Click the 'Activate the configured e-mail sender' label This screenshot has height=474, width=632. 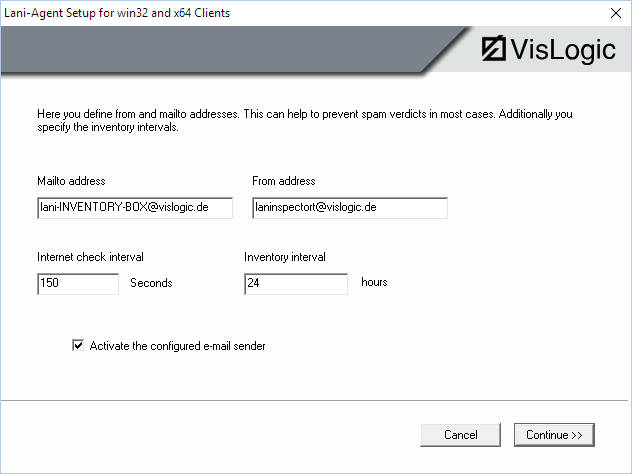pos(177,346)
